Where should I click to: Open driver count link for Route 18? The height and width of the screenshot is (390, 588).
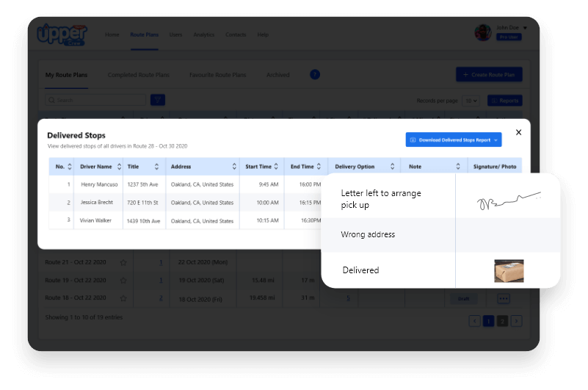(161, 298)
